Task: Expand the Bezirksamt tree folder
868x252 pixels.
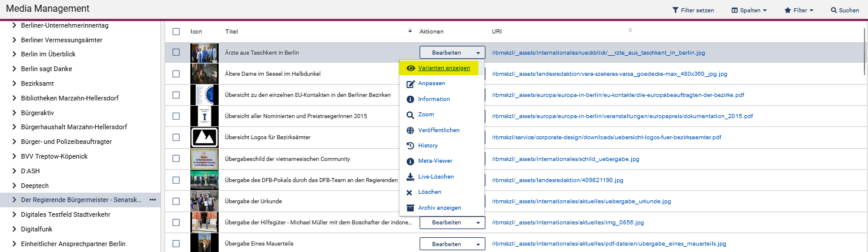Action: point(14,83)
